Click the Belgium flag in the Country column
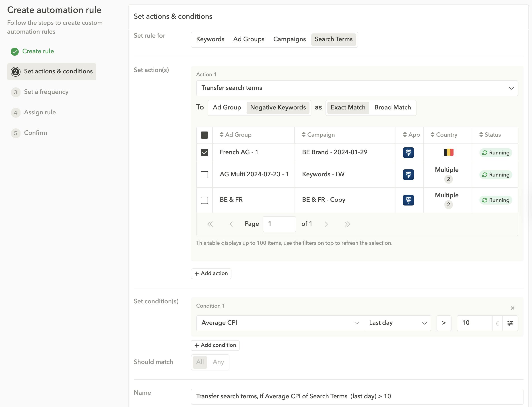The width and height of the screenshot is (532, 407). point(448,152)
